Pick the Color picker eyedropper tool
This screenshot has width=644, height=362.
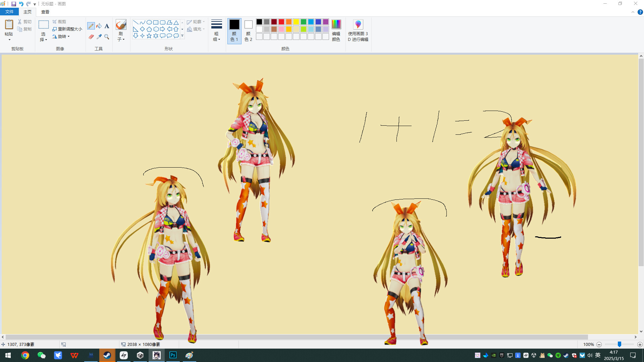(x=99, y=37)
